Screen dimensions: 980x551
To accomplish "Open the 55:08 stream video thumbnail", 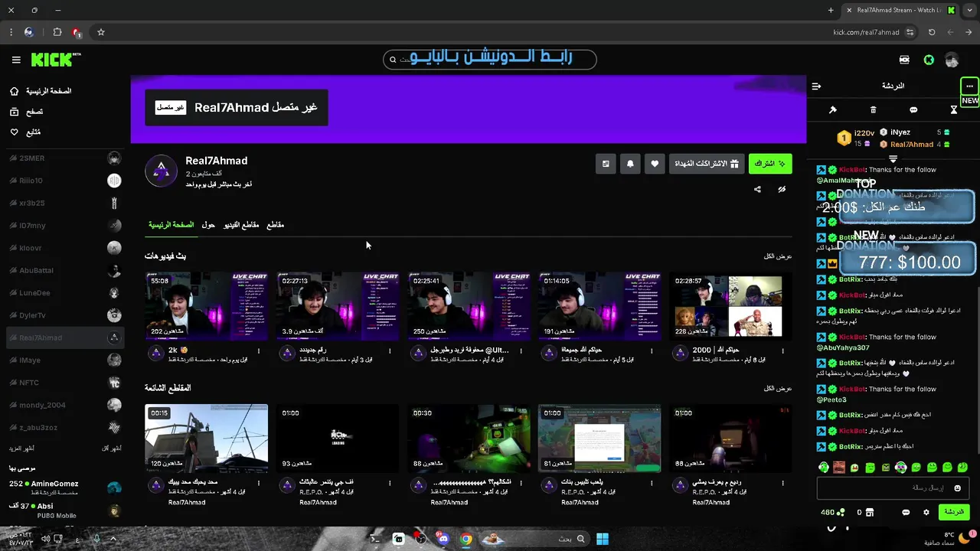I will (207, 305).
